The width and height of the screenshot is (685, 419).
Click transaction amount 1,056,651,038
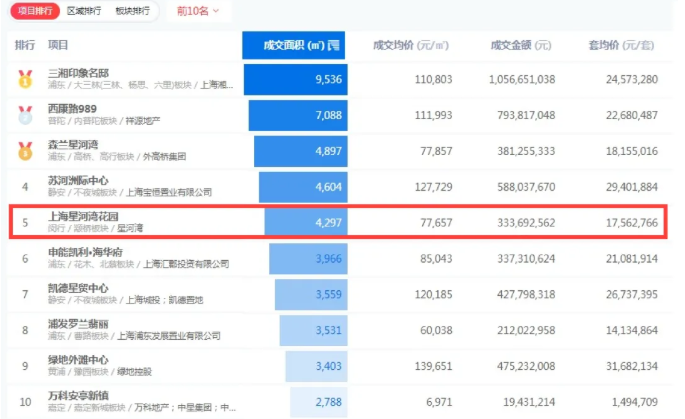[x=522, y=79]
